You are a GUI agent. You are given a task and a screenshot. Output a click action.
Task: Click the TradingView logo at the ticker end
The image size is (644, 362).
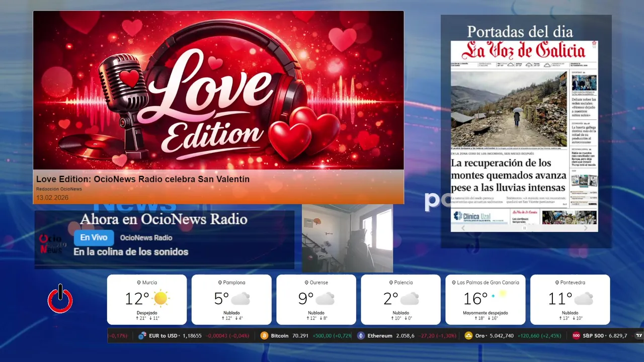(639, 335)
